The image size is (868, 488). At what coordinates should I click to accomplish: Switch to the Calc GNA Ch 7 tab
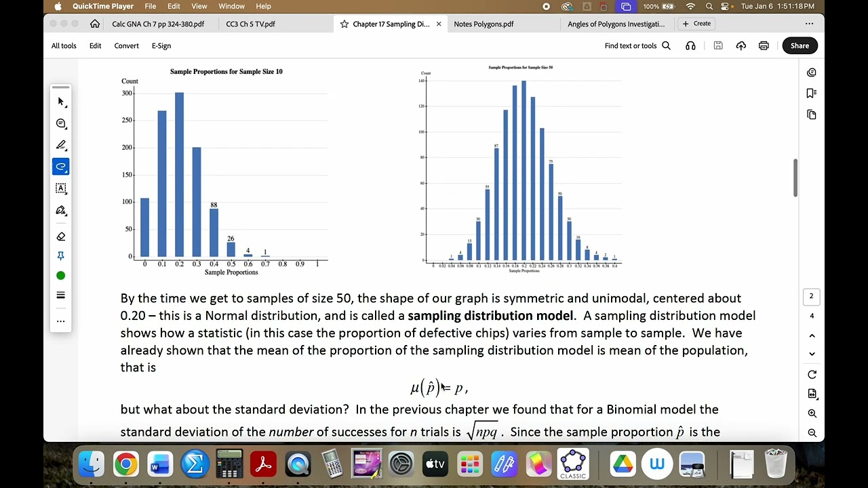coord(158,24)
